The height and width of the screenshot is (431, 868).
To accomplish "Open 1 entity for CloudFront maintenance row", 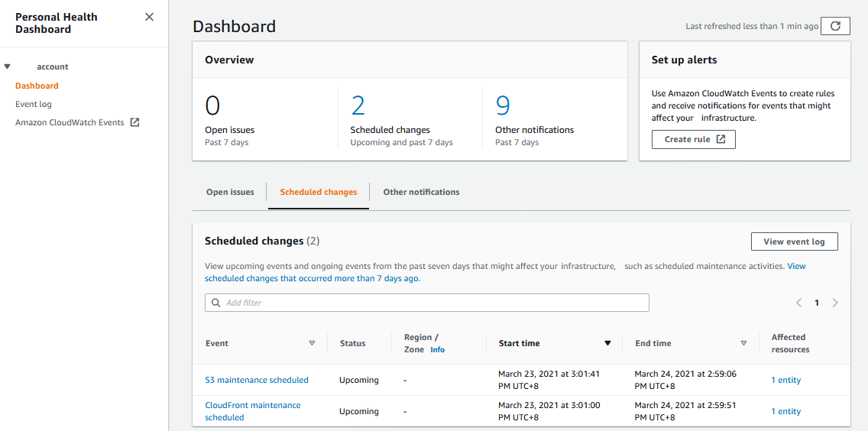I will pos(786,412).
